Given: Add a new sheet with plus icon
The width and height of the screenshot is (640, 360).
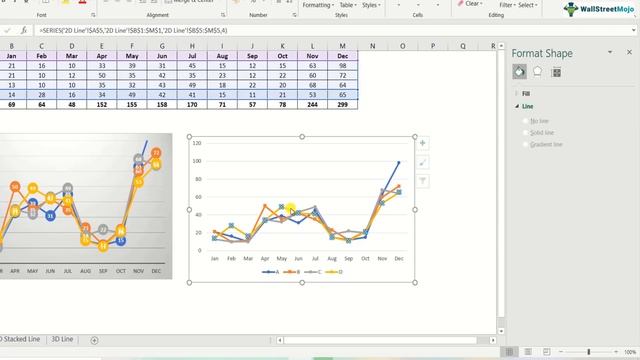Looking at the screenshot, I should (94, 340).
